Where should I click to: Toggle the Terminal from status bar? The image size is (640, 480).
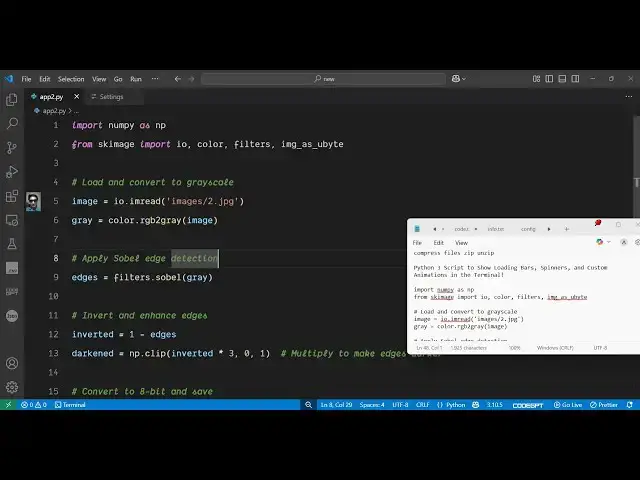70,405
